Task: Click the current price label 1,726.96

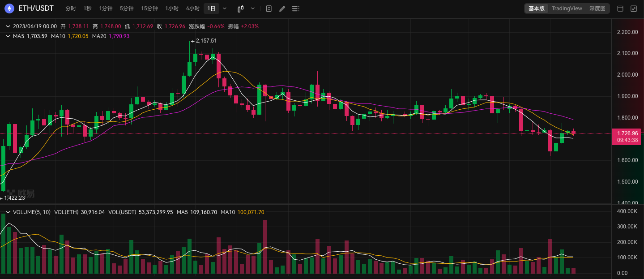Action: click(x=627, y=133)
